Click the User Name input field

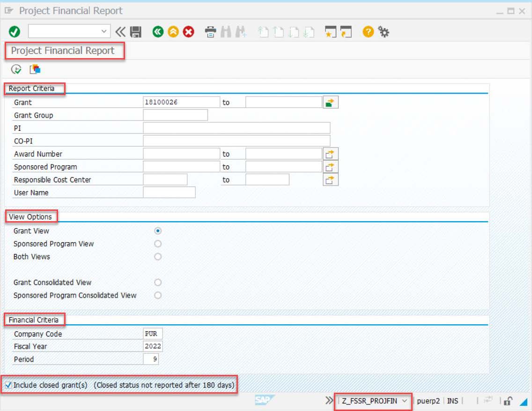[x=170, y=193]
